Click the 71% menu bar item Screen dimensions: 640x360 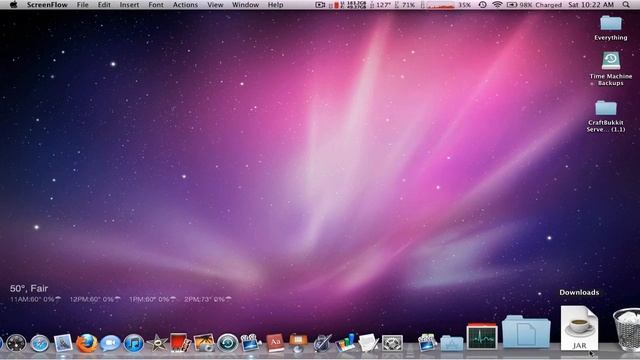coord(405,5)
